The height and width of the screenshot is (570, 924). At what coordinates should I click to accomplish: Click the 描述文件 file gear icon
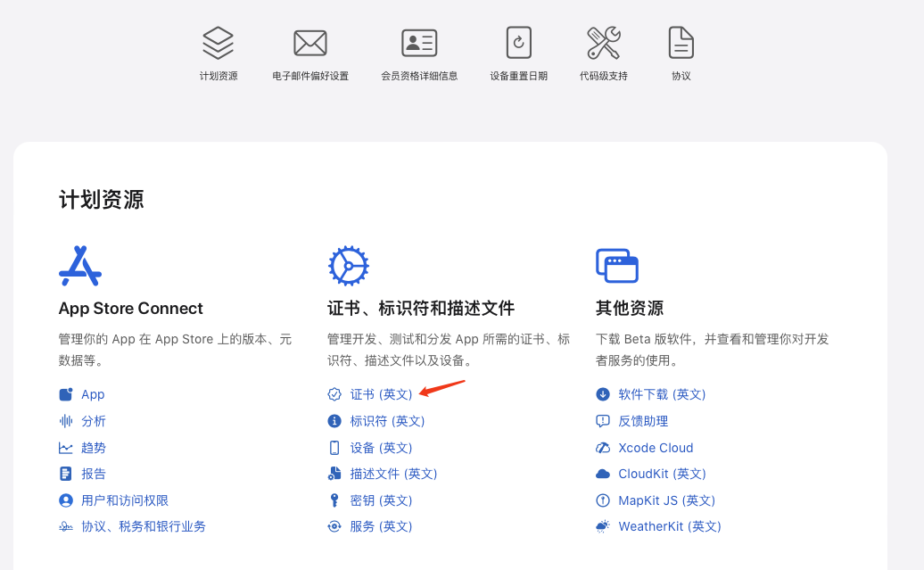click(334, 474)
